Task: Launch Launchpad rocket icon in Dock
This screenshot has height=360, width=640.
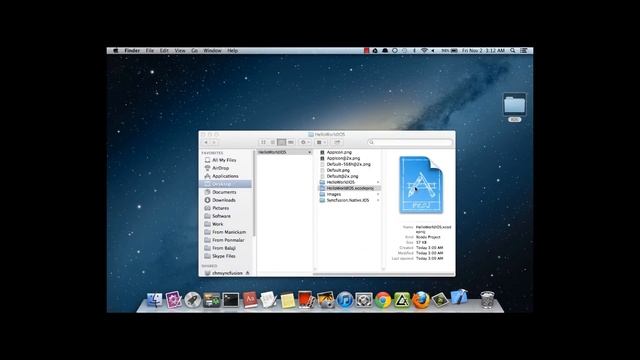Action: [193, 300]
